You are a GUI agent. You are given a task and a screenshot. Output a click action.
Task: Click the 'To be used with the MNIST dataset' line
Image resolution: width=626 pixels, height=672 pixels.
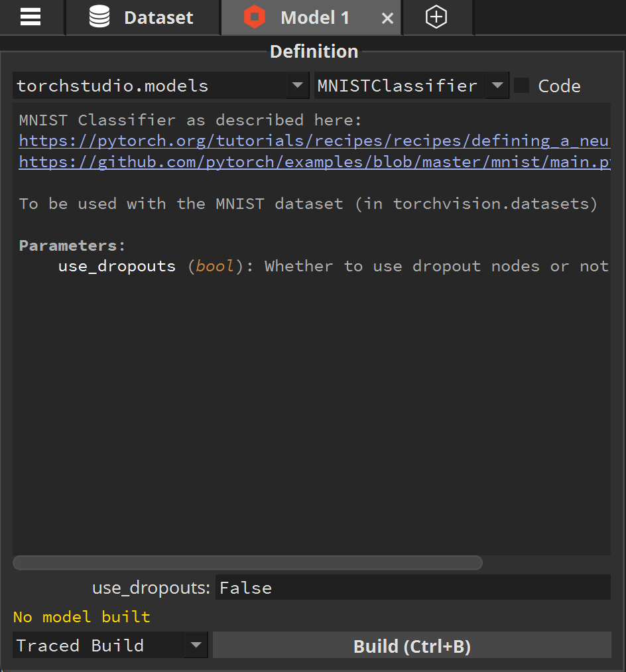click(x=308, y=204)
